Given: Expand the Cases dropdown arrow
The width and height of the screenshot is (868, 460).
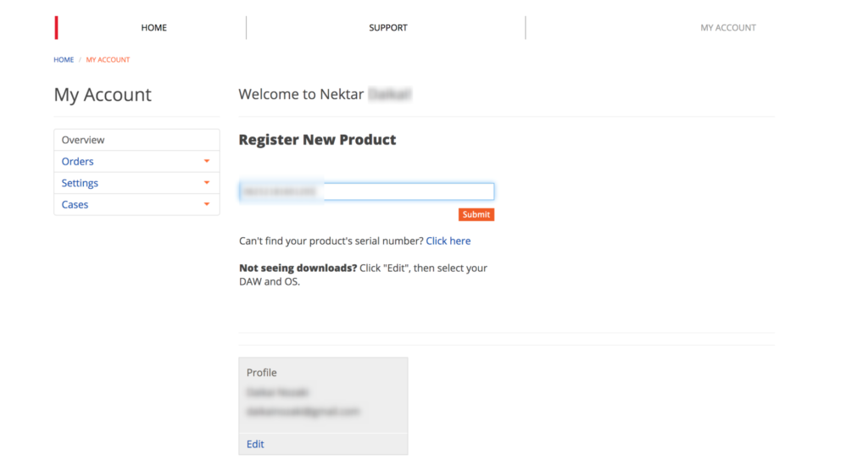Looking at the screenshot, I should 207,205.
